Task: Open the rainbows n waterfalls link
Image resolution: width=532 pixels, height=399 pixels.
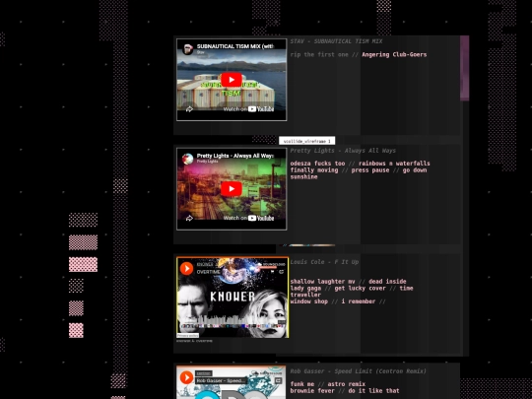Action: 394,164
